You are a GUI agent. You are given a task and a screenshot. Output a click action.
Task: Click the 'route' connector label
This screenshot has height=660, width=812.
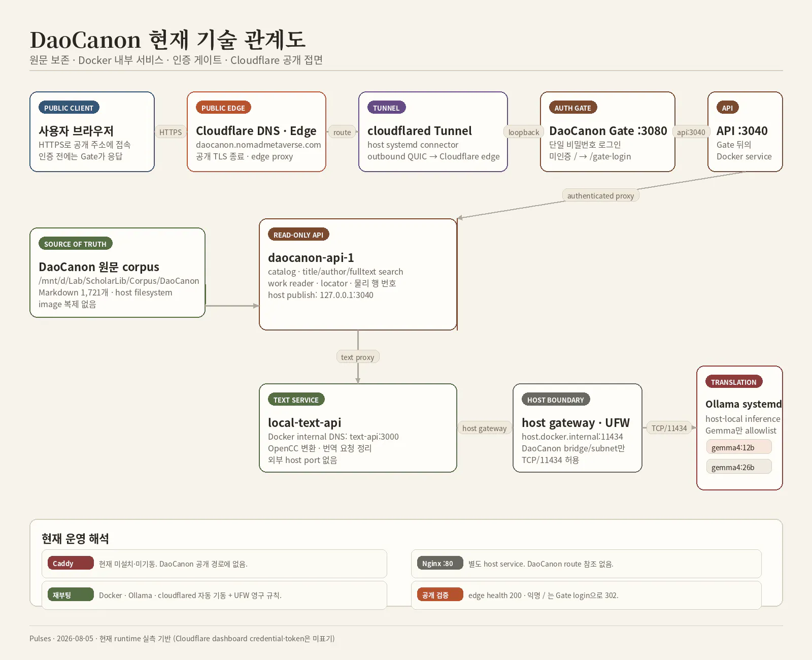(x=342, y=132)
